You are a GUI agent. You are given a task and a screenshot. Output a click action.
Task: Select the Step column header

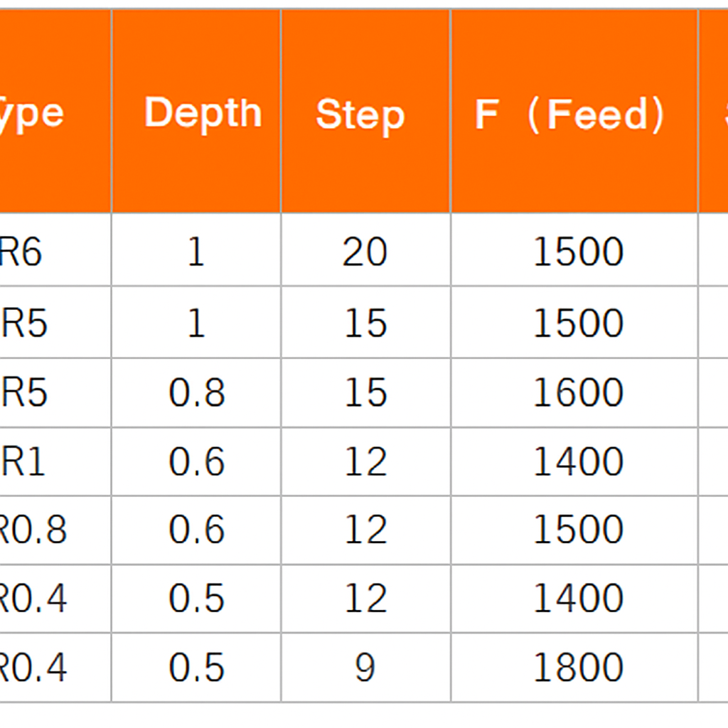pyautogui.click(x=360, y=114)
